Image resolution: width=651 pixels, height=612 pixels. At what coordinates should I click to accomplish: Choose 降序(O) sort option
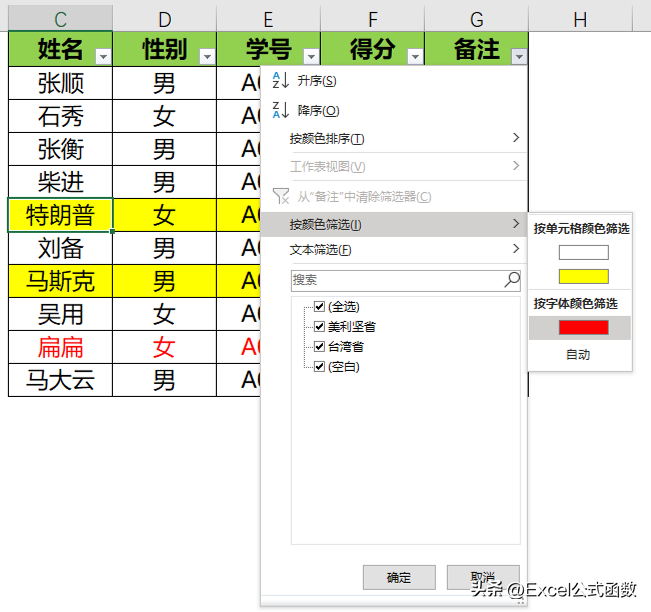click(x=394, y=110)
